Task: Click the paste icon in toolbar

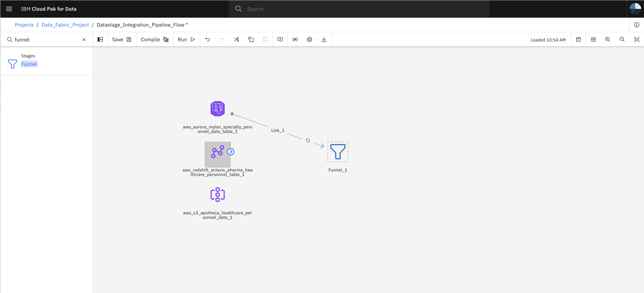Action: pos(265,39)
